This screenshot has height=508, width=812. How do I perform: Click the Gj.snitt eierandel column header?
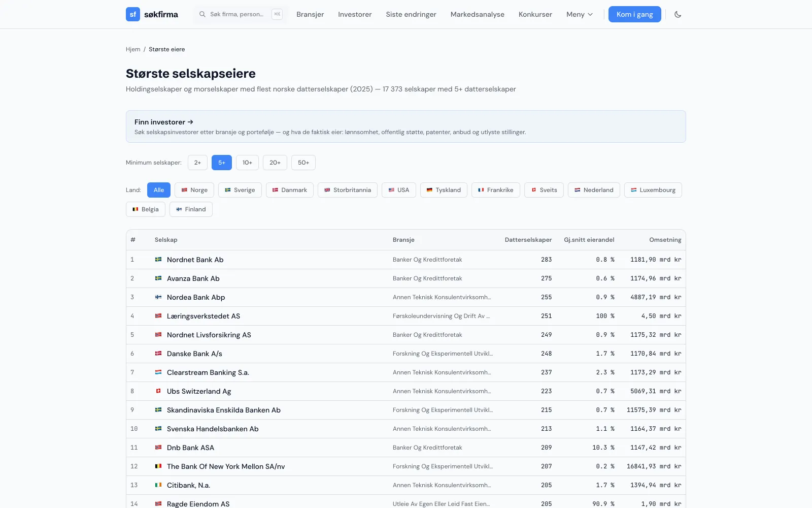(x=589, y=240)
